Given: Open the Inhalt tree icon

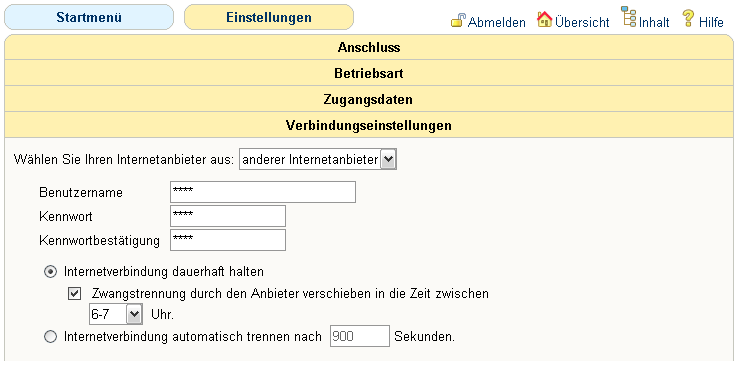Looking at the screenshot, I should pyautogui.click(x=629, y=16).
